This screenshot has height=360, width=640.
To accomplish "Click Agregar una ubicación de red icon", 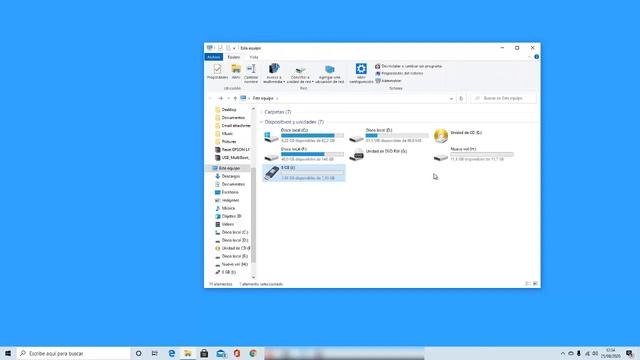I will (x=329, y=69).
